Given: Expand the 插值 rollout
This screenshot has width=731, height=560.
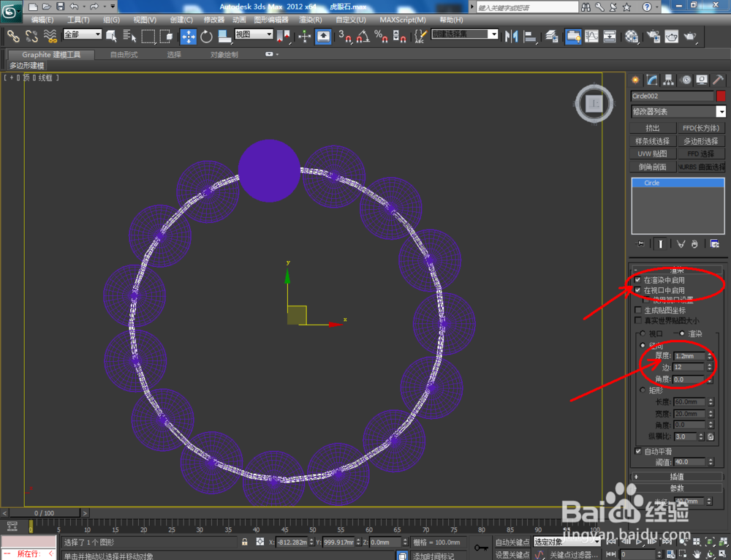Looking at the screenshot, I should point(676,477).
